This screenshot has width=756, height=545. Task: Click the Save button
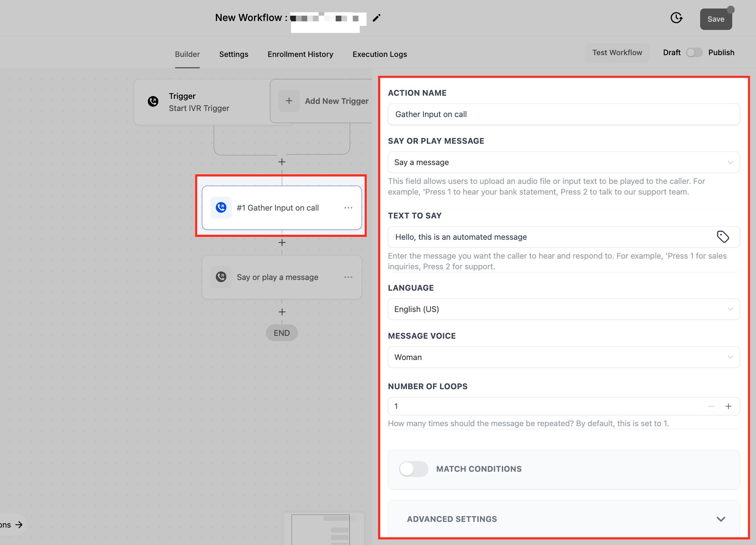click(x=715, y=19)
